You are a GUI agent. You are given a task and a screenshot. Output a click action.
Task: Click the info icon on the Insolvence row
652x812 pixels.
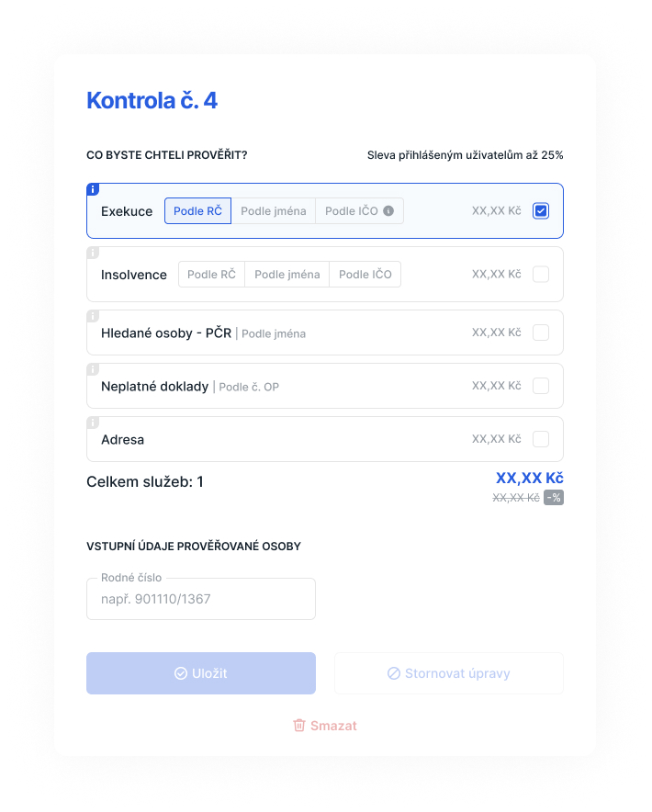click(x=93, y=253)
